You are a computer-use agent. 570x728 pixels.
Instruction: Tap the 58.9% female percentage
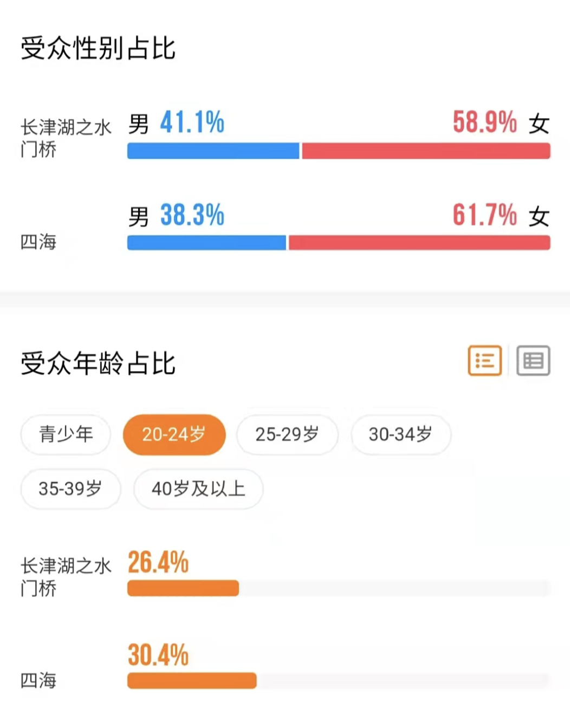[485, 122]
